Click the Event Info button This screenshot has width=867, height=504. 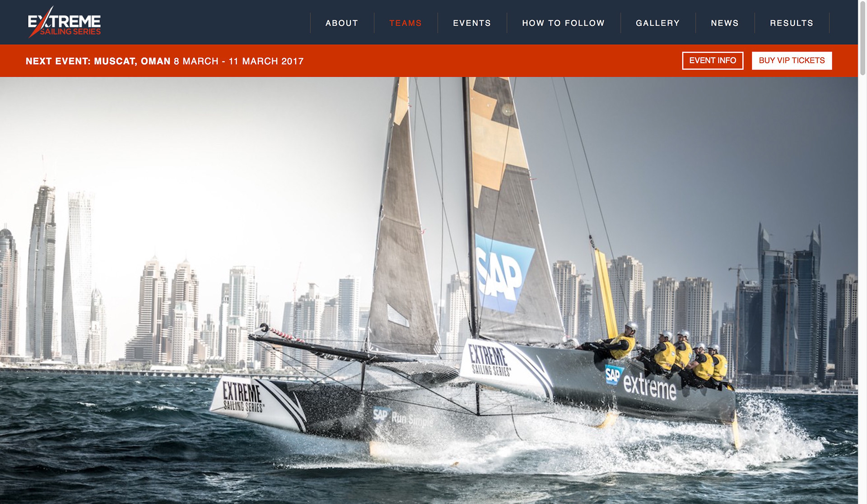tap(713, 60)
